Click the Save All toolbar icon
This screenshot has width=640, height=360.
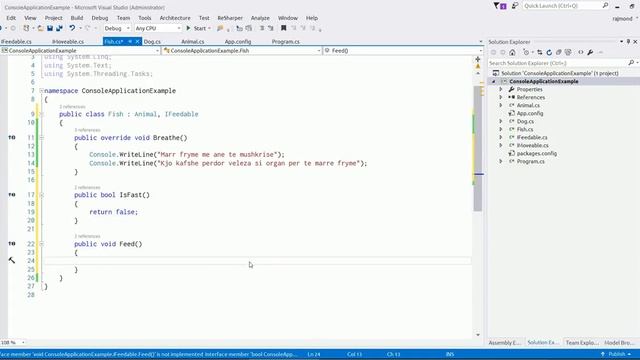(59, 28)
